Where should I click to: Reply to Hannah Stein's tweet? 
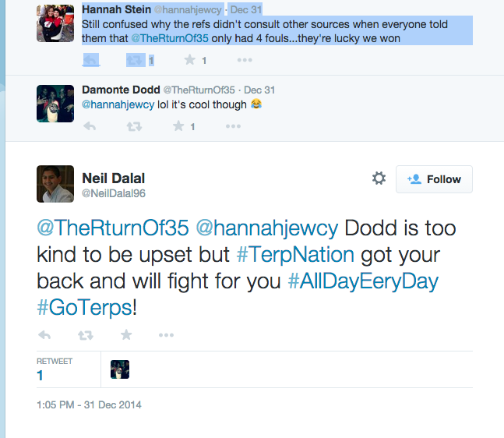[90, 60]
